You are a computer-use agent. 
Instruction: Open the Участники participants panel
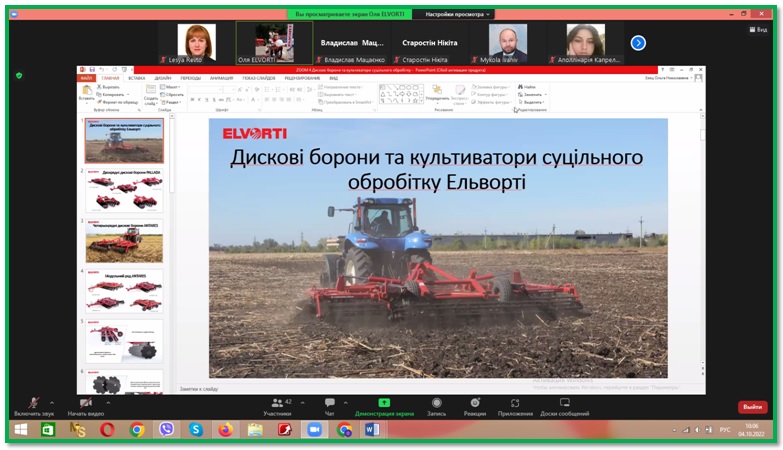point(277,407)
